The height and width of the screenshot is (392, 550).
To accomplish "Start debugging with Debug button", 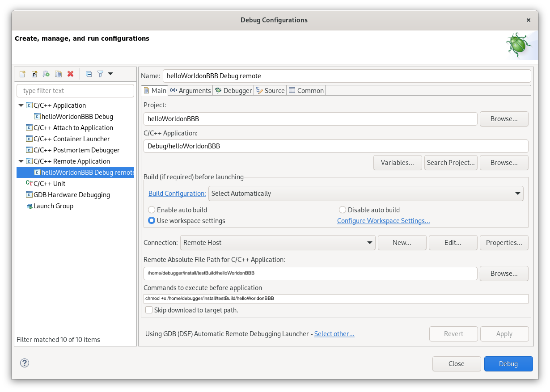I will (x=508, y=364).
